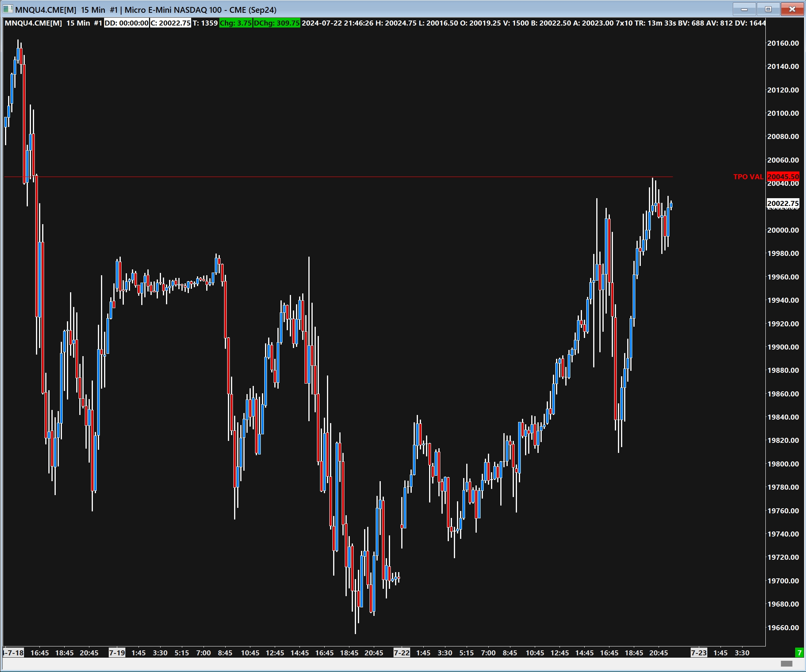Screen dimensions: 806x672
Task: Click the green DChg: 309.75 header field
Action: (x=277, y=23)
